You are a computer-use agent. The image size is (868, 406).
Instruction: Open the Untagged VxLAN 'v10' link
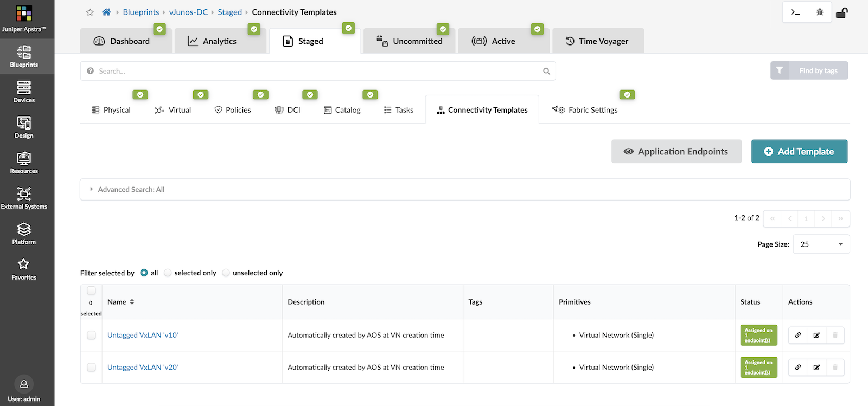click(x=143, y=335)
